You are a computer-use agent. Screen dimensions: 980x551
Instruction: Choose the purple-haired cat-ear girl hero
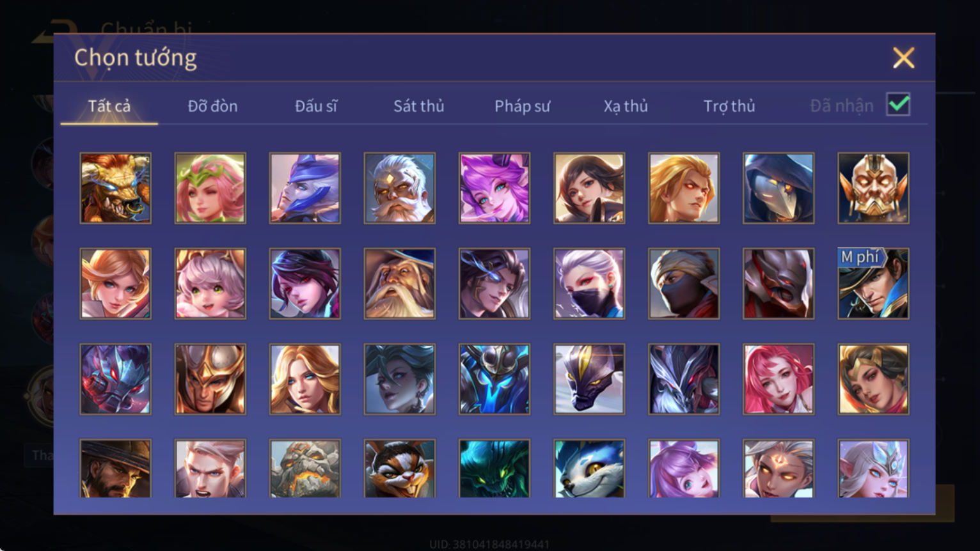(x=684, y=469)
